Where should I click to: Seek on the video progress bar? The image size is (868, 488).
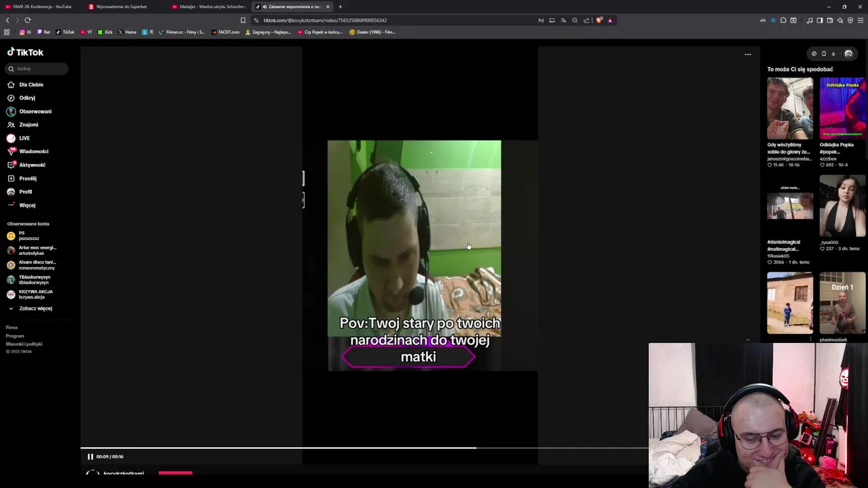pos(363,448)
